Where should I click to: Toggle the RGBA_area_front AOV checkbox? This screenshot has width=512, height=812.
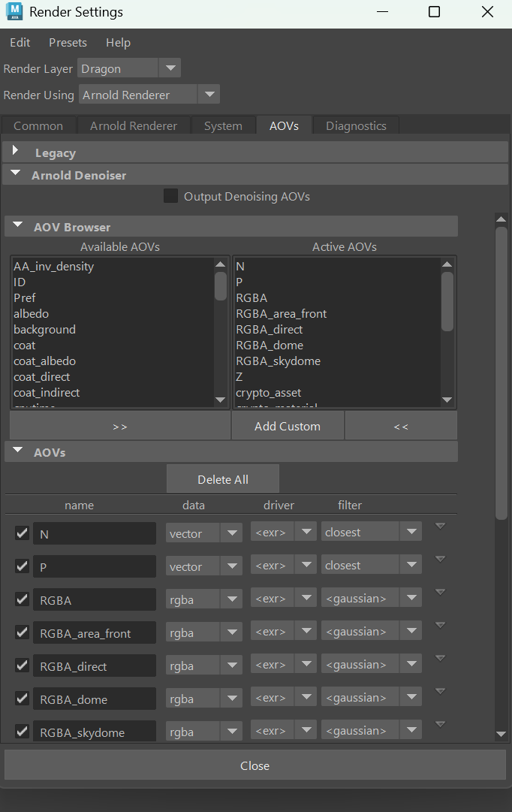22,632
